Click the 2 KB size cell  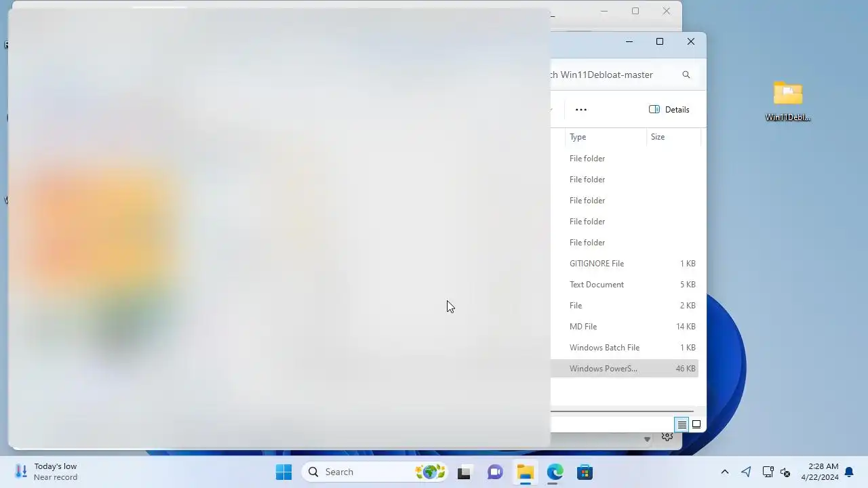click(x=688, y=306)
